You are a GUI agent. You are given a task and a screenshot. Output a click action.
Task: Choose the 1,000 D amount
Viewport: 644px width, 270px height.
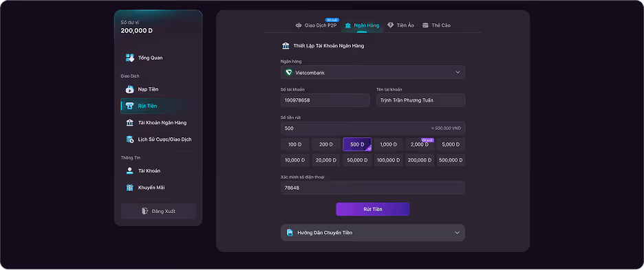pyautogui.click(x=389, y=144)
